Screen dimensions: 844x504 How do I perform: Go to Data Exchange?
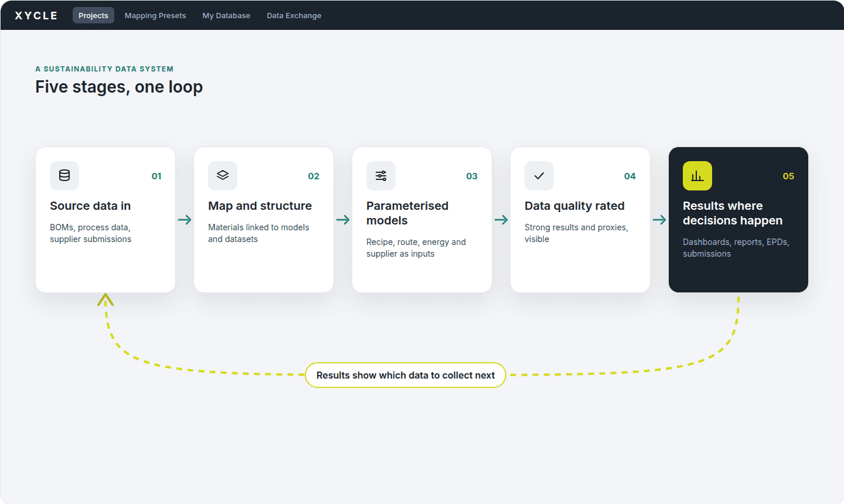click(294, 15)
